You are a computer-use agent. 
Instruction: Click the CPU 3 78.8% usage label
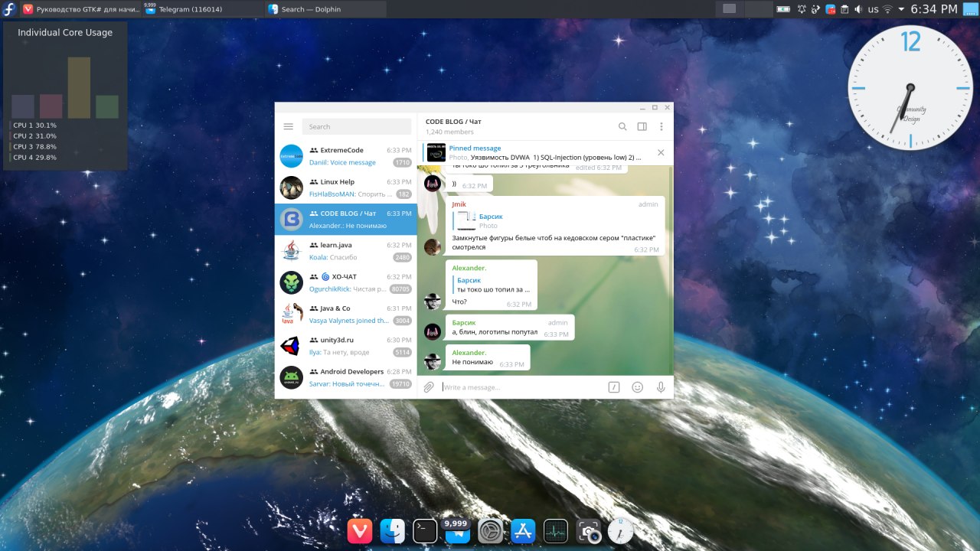[x=35, y=146]
